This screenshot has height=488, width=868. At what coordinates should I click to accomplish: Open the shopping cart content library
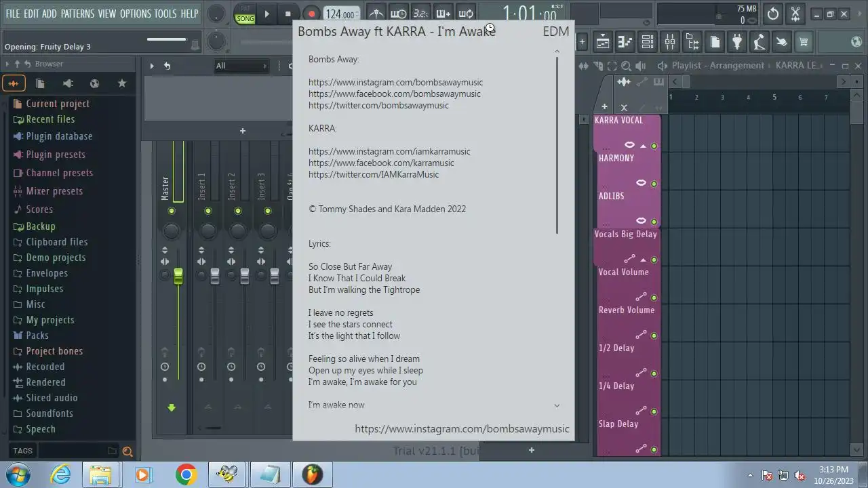[x=804, y=42]
